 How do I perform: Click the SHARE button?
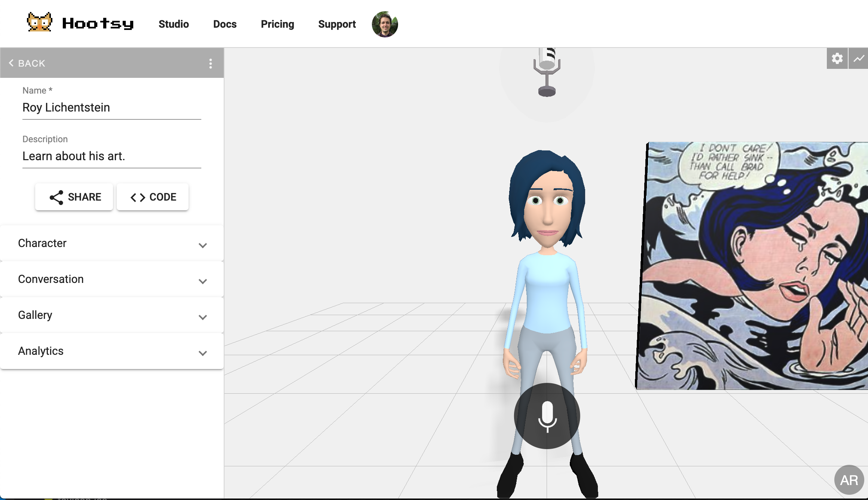click(74, 197)
